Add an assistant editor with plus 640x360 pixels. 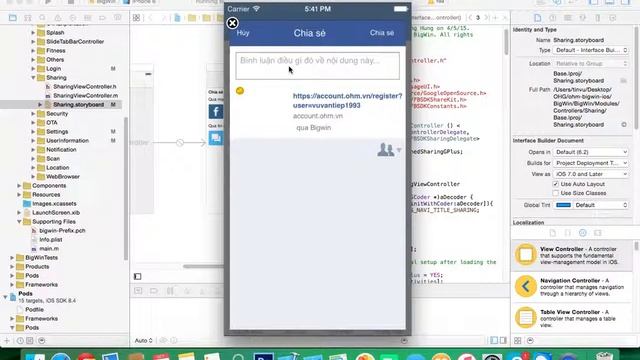[x=495, y=18]
